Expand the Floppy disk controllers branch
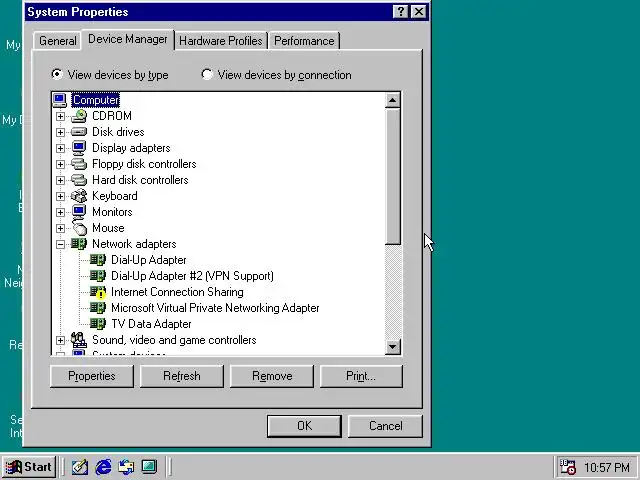Screen dimensions: 640x480 (x=60, y=164)
